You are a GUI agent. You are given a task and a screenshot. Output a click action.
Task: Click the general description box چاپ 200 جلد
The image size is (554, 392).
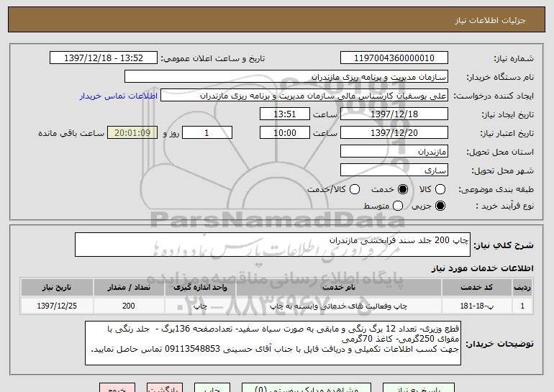[273, 245]
